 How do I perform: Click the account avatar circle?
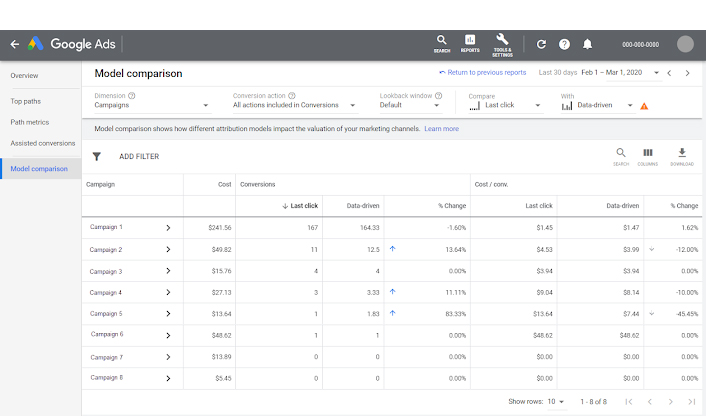tap(685, 44)
